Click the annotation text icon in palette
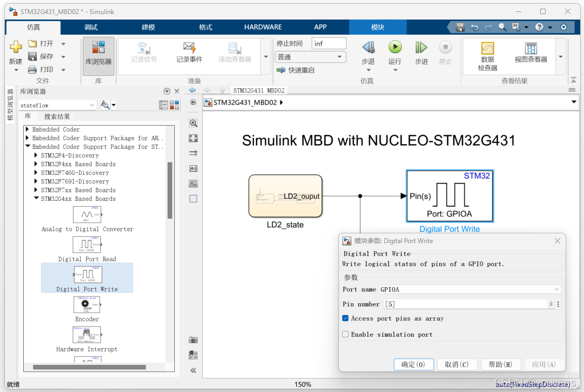This screenshot has width=584, height=392. 193,168
